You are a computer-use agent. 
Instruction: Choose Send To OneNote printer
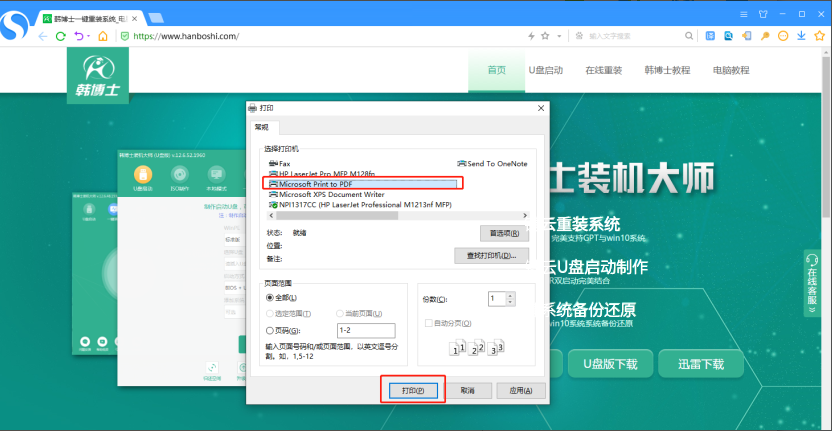point(492,164)
